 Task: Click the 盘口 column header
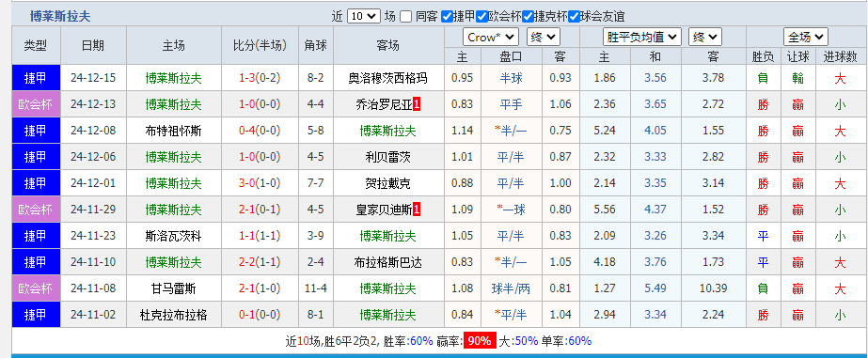pyautogui.click(x=511, y=56)
